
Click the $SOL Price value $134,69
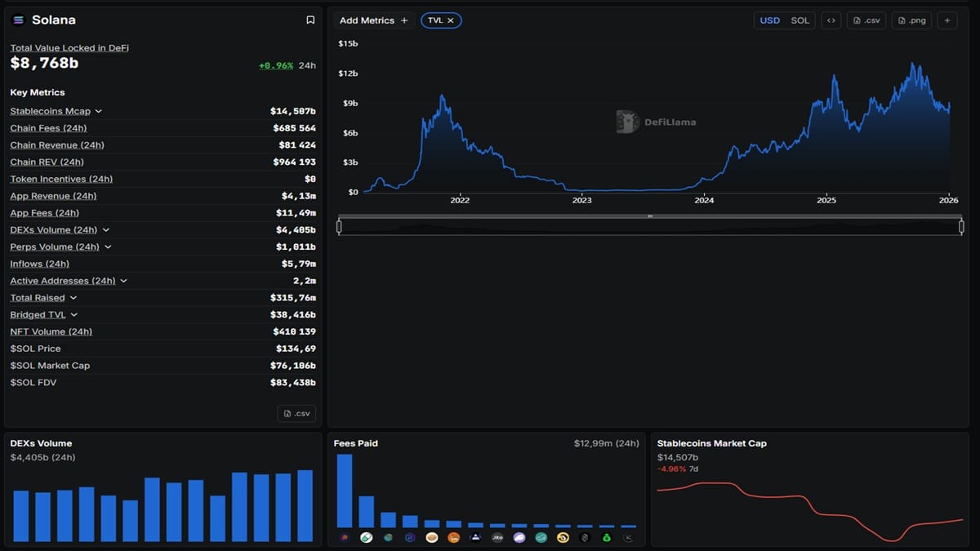pyautogui.click(x=296, y=349)
